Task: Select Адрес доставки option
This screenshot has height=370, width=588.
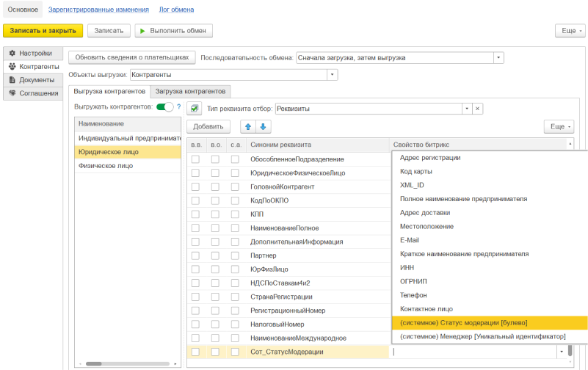Action: (490, 213)
